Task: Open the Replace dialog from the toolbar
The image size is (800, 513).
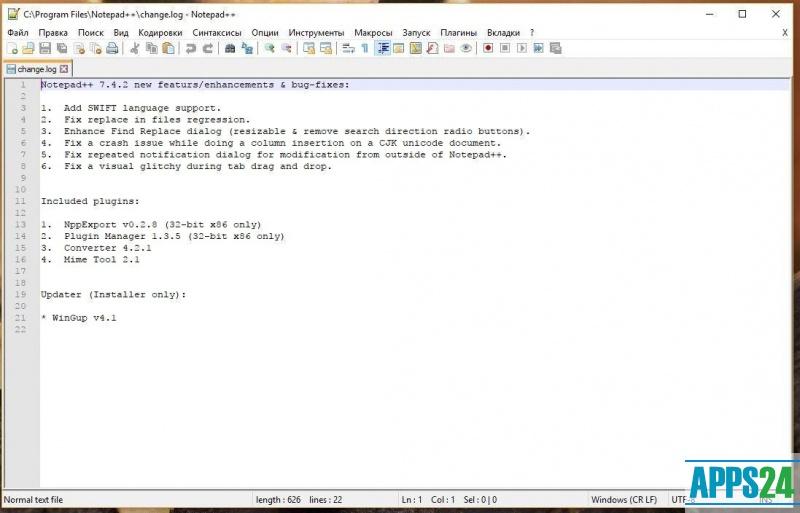Action: pos(247,48)
